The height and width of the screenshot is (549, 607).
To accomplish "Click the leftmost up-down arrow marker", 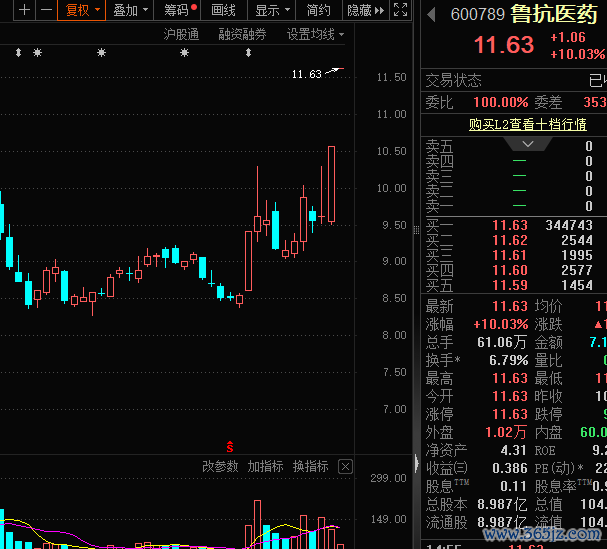I will pos(18,52).
